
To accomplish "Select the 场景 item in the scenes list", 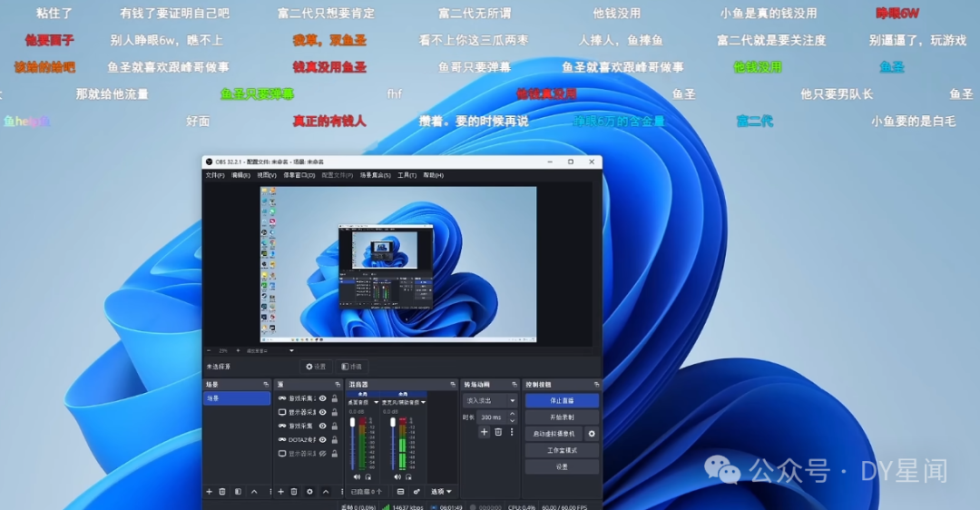I will [237, 398].
